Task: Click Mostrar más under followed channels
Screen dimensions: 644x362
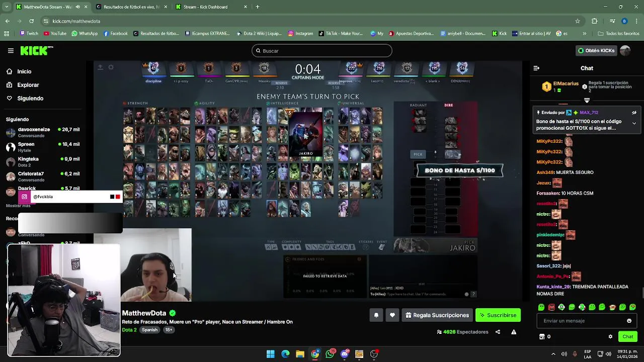Action: click(x=18, y=206)
